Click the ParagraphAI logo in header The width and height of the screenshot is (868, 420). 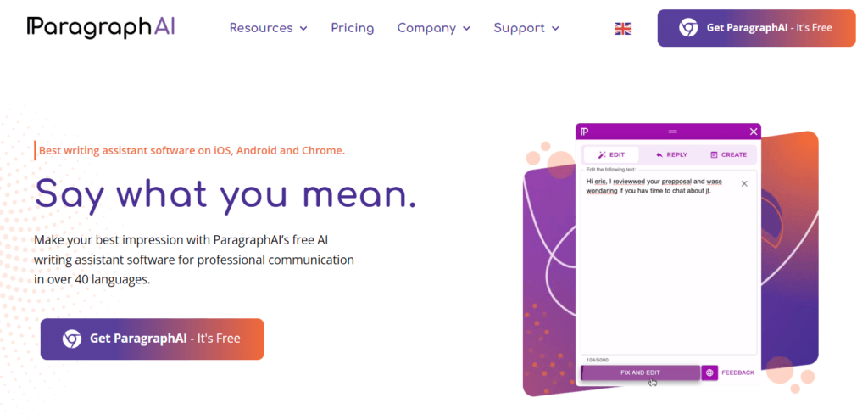pyautogui.click(x=101, y=27)
